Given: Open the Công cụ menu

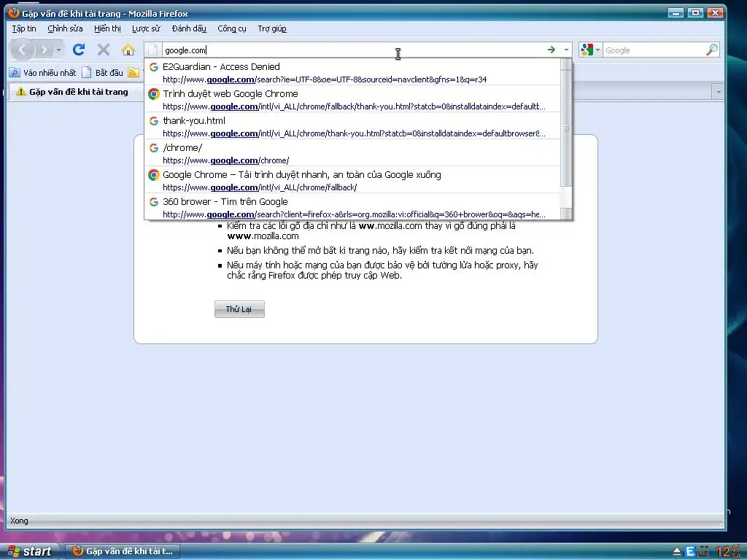Looking at the screenshot, I should (232, 28).
